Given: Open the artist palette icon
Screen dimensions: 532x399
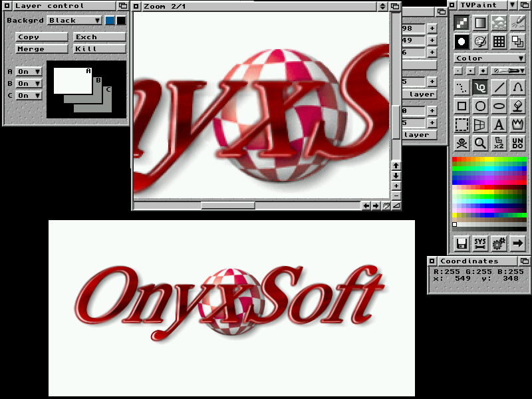Looking at the screenshot, I should click(480, 42).
